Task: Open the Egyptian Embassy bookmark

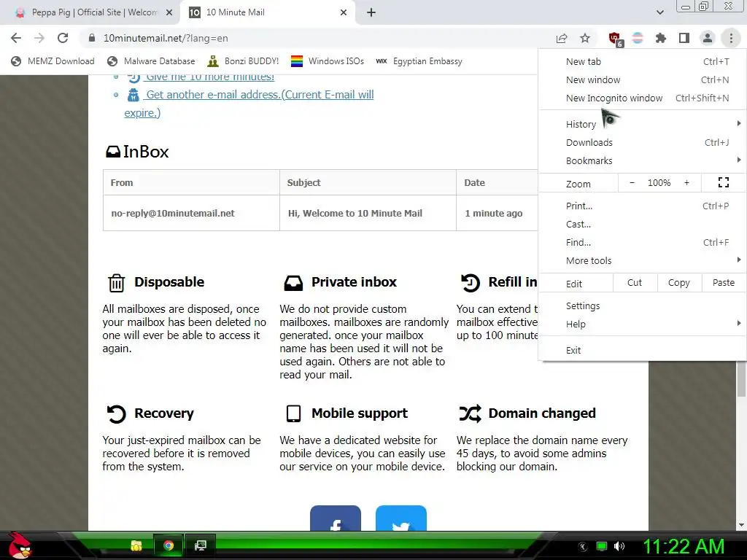Action: [x=419, y=61]
